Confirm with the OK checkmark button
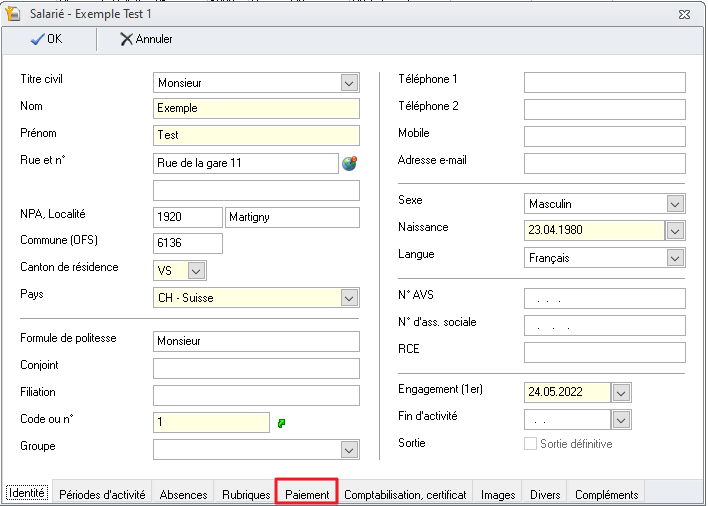708x506 pixels. pos(46,39)
